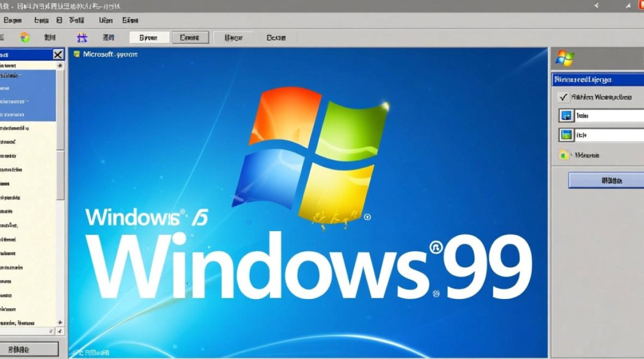The width and height of the screenshot is (644, 359).
Task: Select the first monitor icon in the right panel
Action: pyautogui.click(x=566, y=115)
